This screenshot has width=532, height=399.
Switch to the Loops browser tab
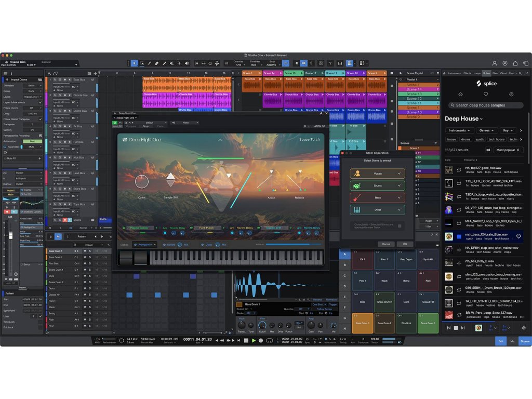click(477, 73)
